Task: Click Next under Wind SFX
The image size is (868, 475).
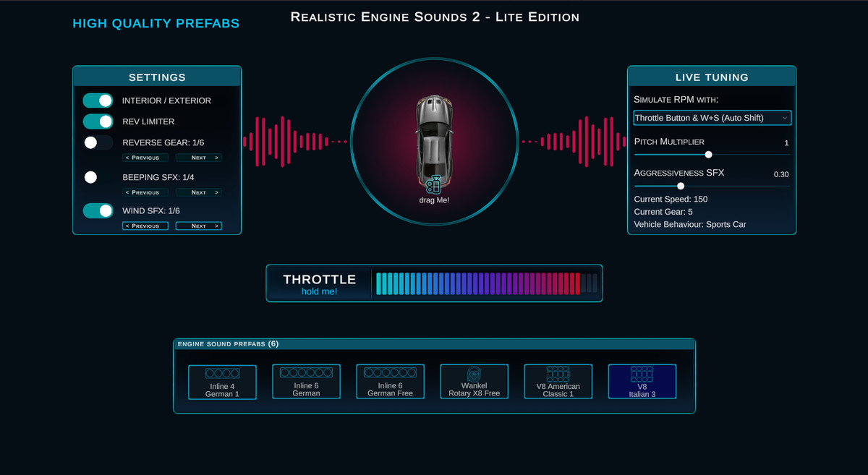Action: click(x=199, y=226)
